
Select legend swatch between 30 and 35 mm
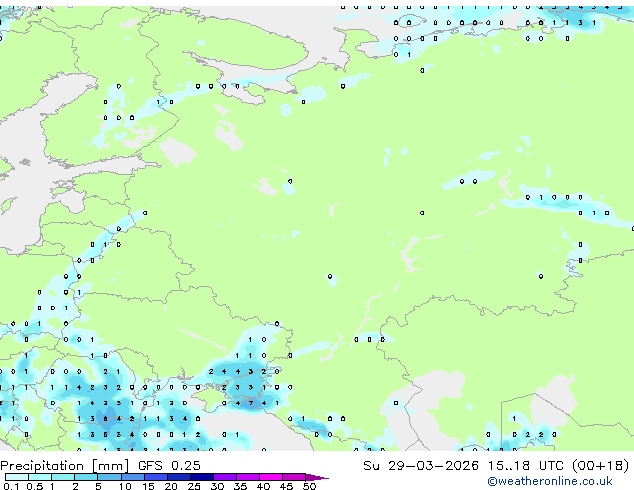(225, 477)
